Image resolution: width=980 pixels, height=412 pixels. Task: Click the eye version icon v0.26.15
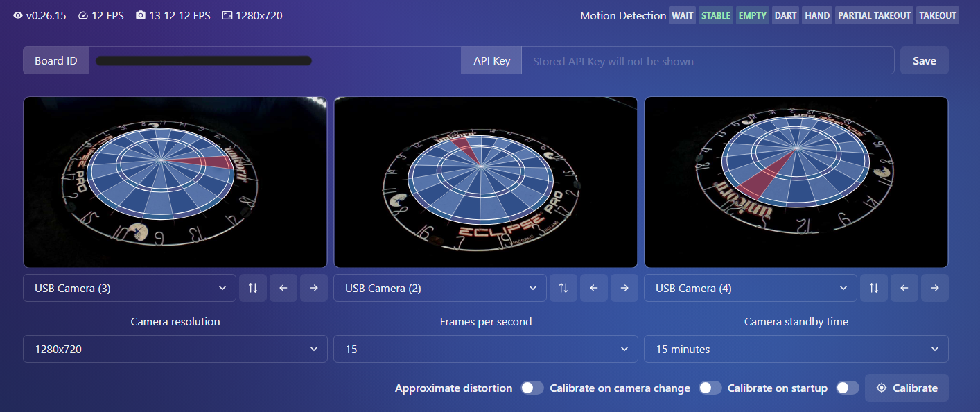18,15
